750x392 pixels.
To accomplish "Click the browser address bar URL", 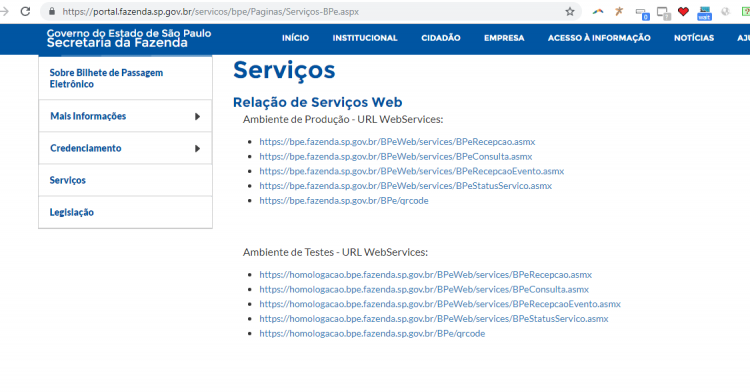I will click(x=210, y=11).
